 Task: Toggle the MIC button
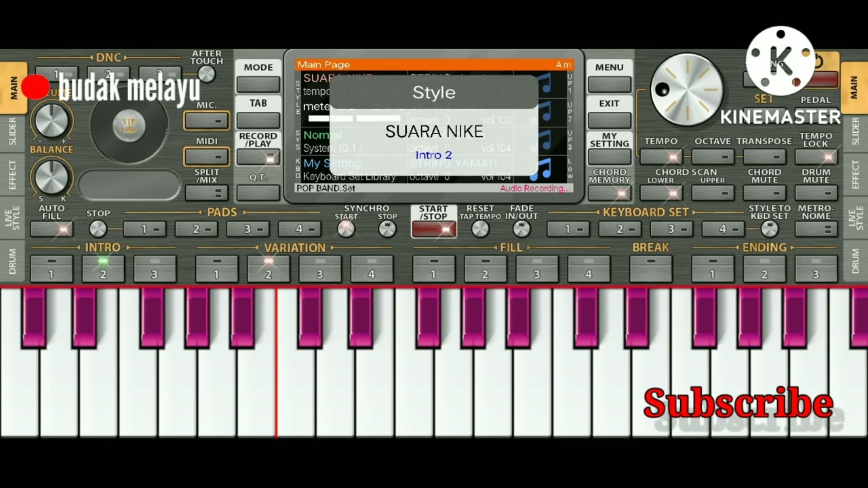207,121
